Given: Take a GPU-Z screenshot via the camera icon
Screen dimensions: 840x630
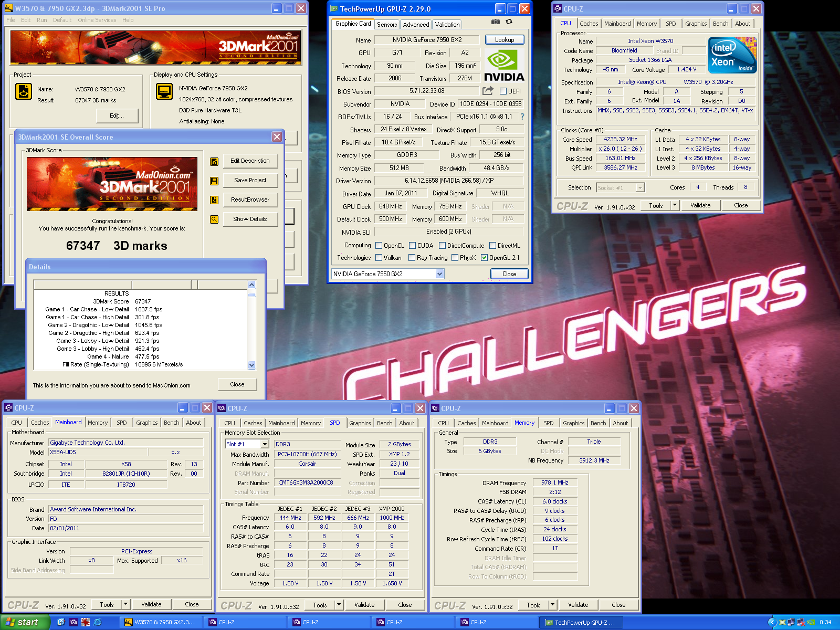Looking at the screenshot, I should coord(496,22).
